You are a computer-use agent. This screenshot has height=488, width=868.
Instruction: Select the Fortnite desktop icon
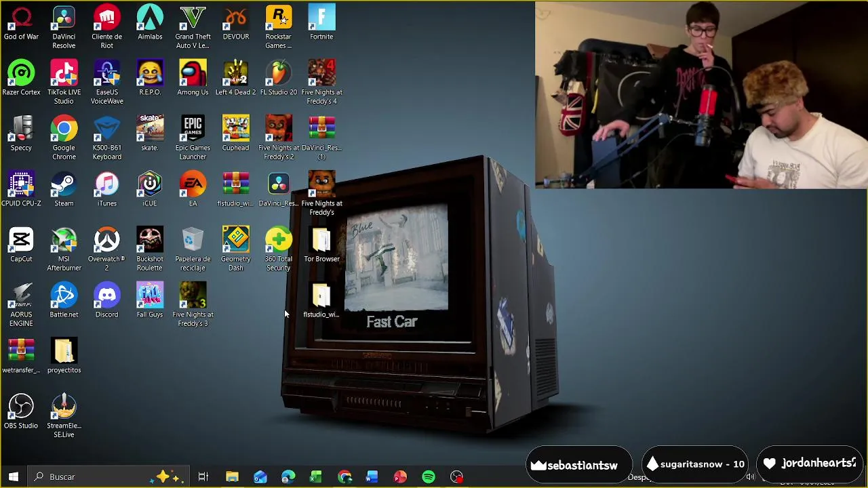(x=321, y=23)
